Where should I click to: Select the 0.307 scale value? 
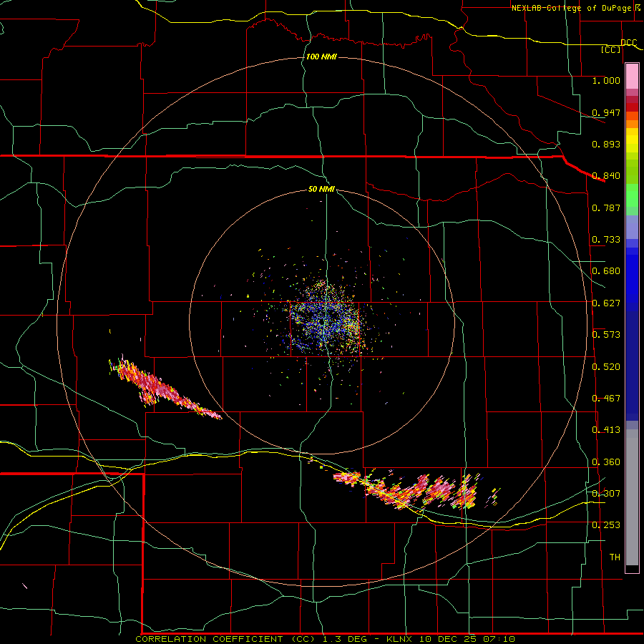pos(606,493)
